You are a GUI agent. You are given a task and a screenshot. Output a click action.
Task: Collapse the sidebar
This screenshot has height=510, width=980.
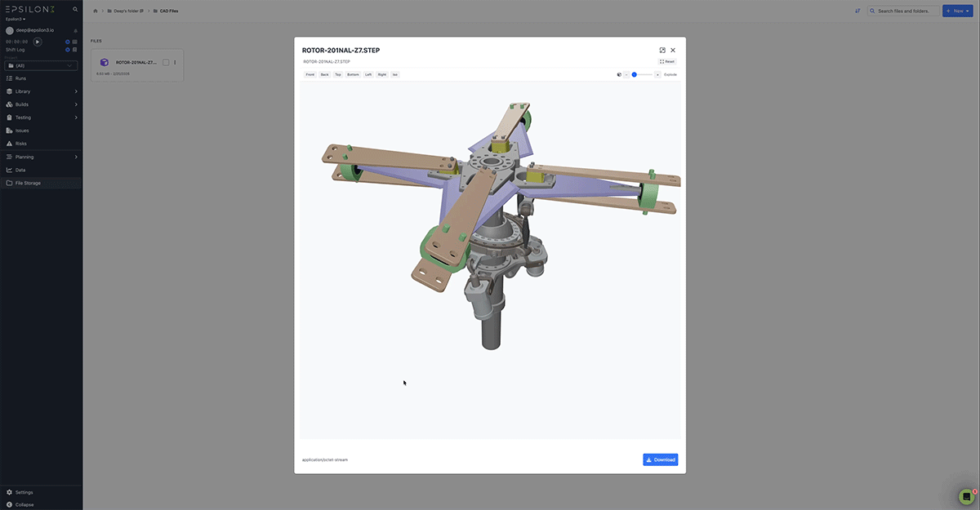click(x=41, y=504)
